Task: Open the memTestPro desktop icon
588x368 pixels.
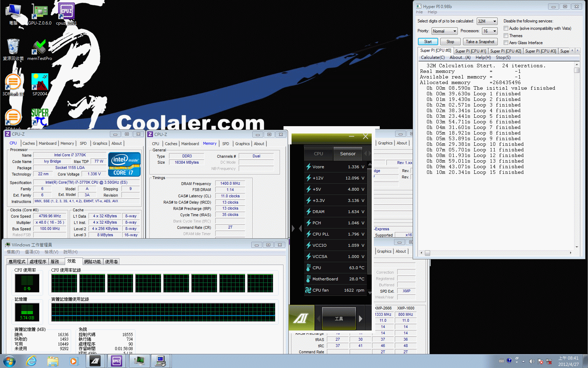Action: (x=40, y=50)
